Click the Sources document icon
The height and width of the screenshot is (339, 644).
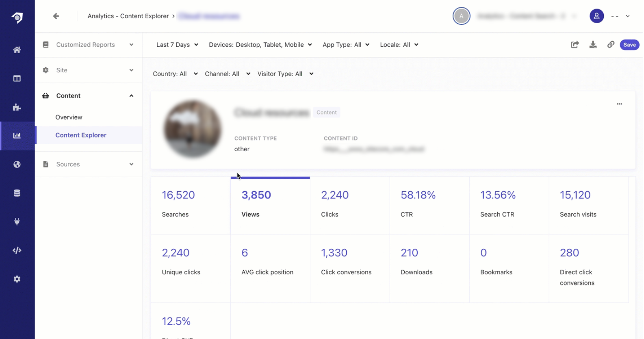point(46,164)
